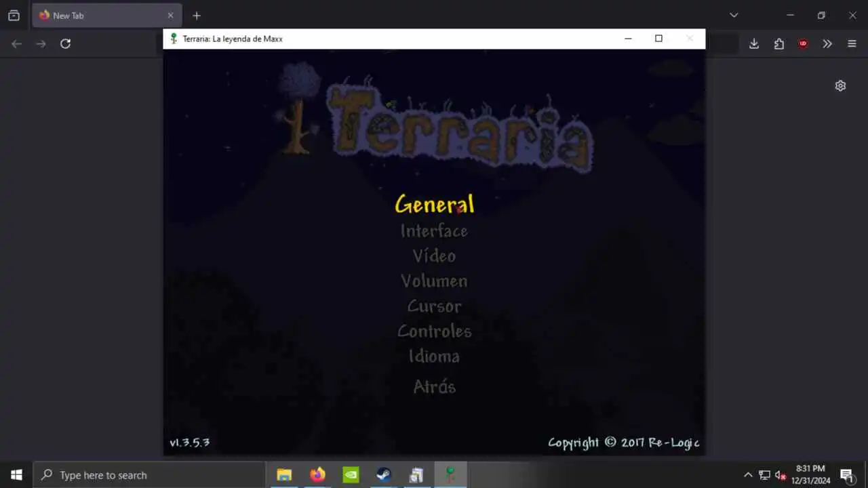The height and width of the screenshot is (488, 868).
Task: Click the muted volume tray icon
Action: click(781, 475)
